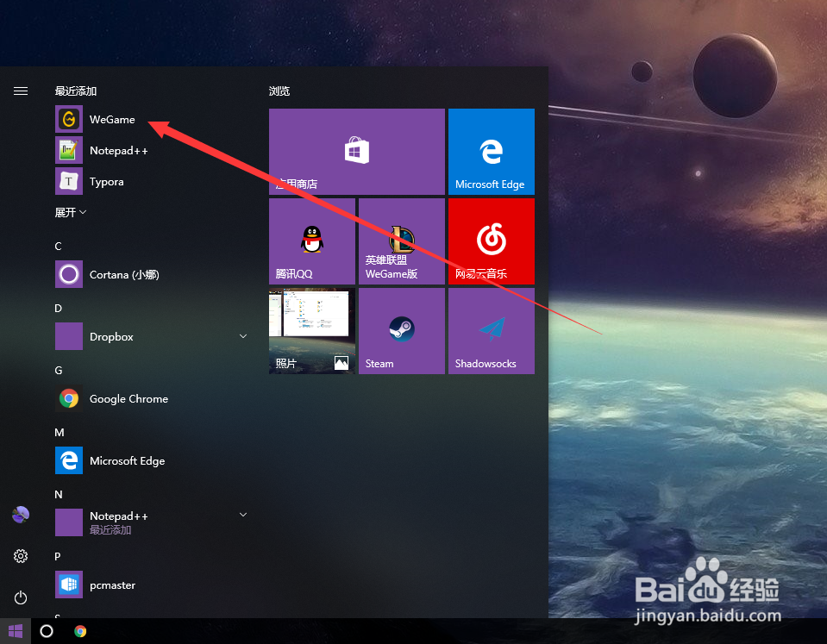Viewport: 827px width, 644px height.
Task: Open the Dropbox folder entry
Action: pos(150,336)
